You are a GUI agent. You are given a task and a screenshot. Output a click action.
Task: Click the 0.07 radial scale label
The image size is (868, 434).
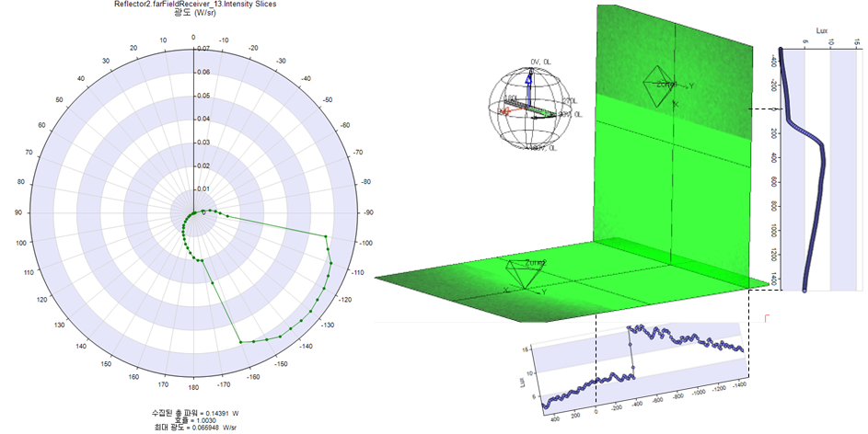point(203,48)
